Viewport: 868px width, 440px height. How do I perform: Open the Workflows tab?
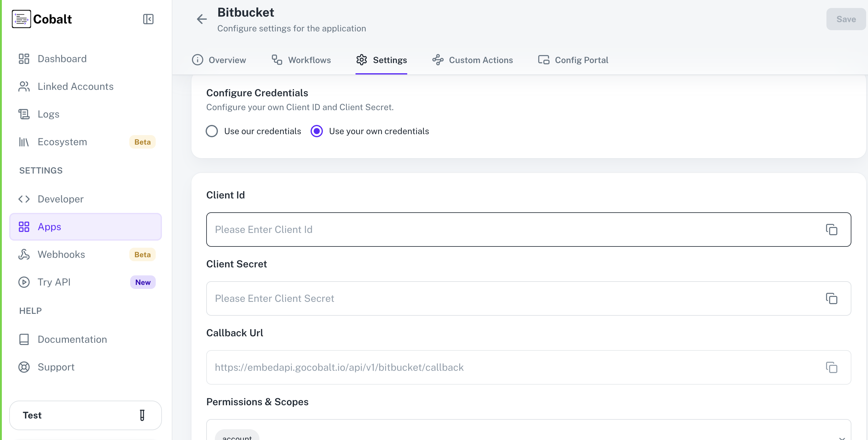tap(309, 60)
